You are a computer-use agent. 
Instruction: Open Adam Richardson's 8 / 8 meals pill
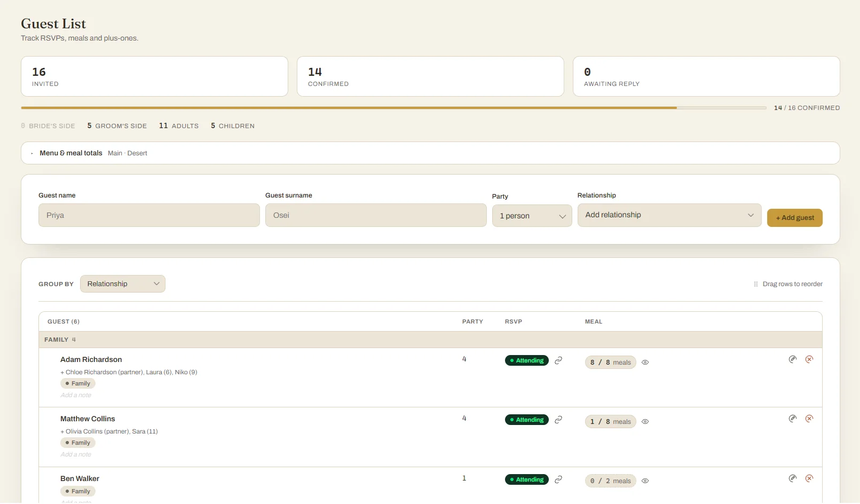[x=611, y=362]
